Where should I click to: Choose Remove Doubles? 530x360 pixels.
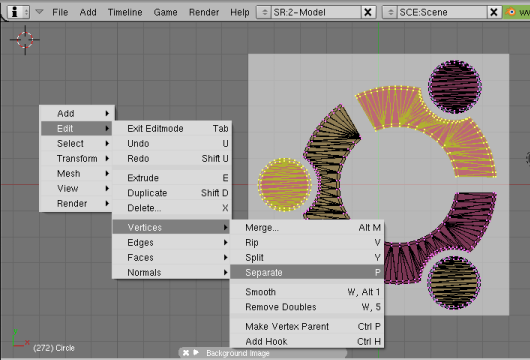tap(307, 307)
